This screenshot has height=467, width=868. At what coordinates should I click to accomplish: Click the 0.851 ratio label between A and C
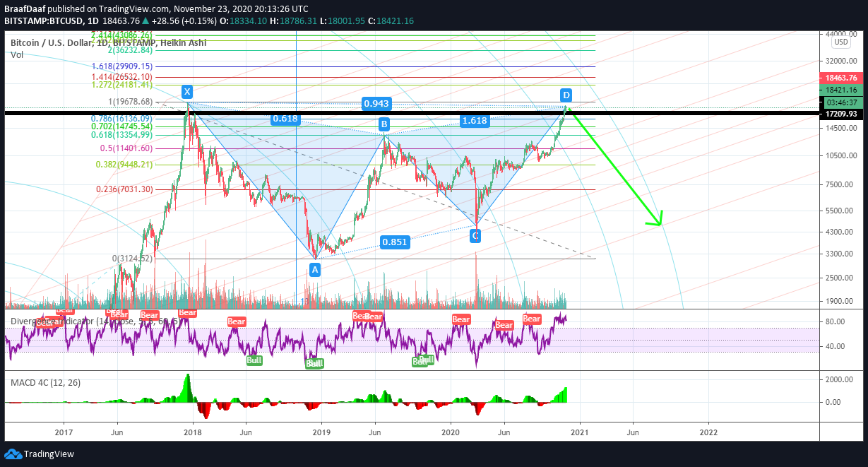395,242
